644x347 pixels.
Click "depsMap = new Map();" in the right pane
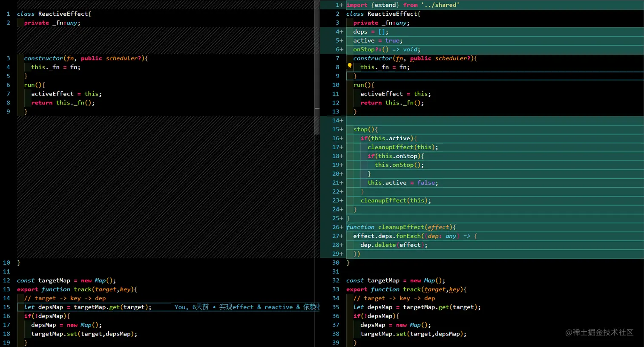pos(396,325)
